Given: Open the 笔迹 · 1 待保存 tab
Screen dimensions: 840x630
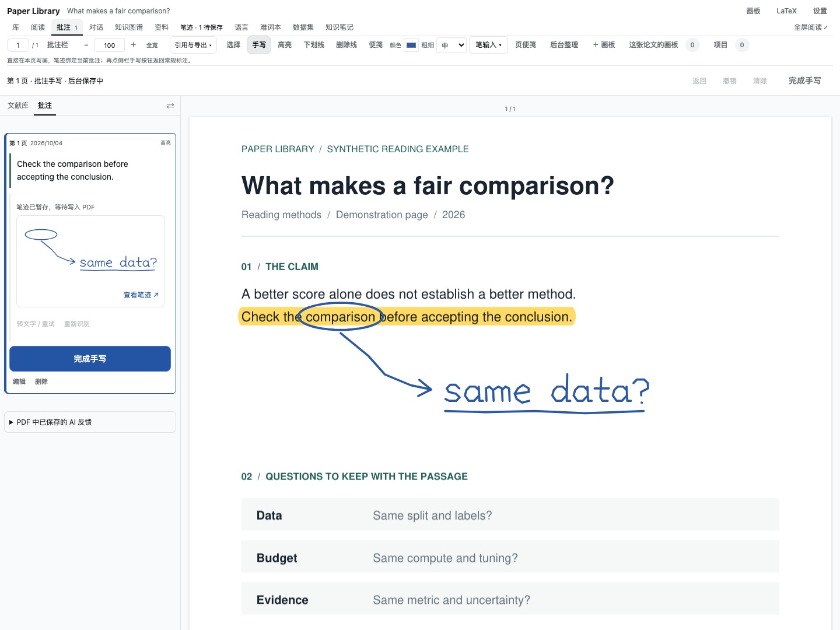Looking at the screenshot, I should click(x=201, y=27).
